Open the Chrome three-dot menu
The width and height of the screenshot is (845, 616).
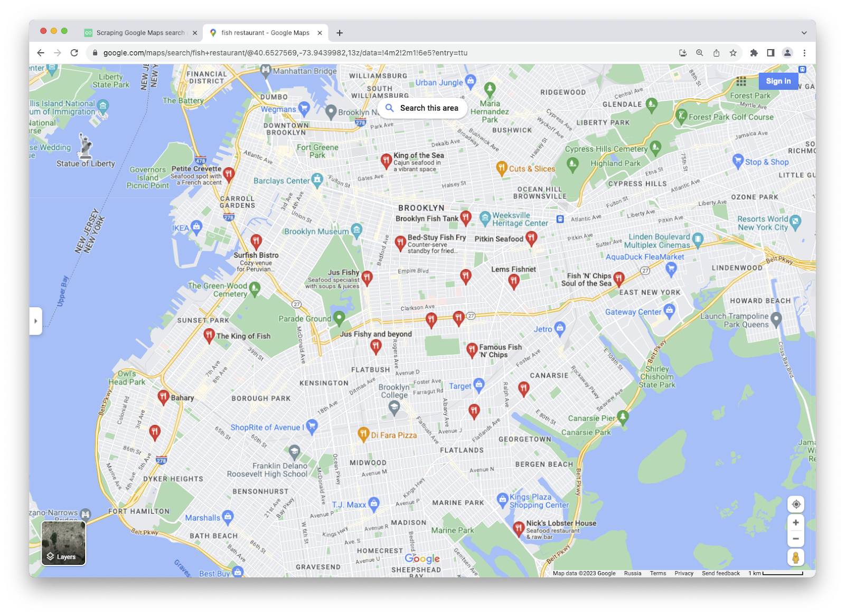click(804, 53)
